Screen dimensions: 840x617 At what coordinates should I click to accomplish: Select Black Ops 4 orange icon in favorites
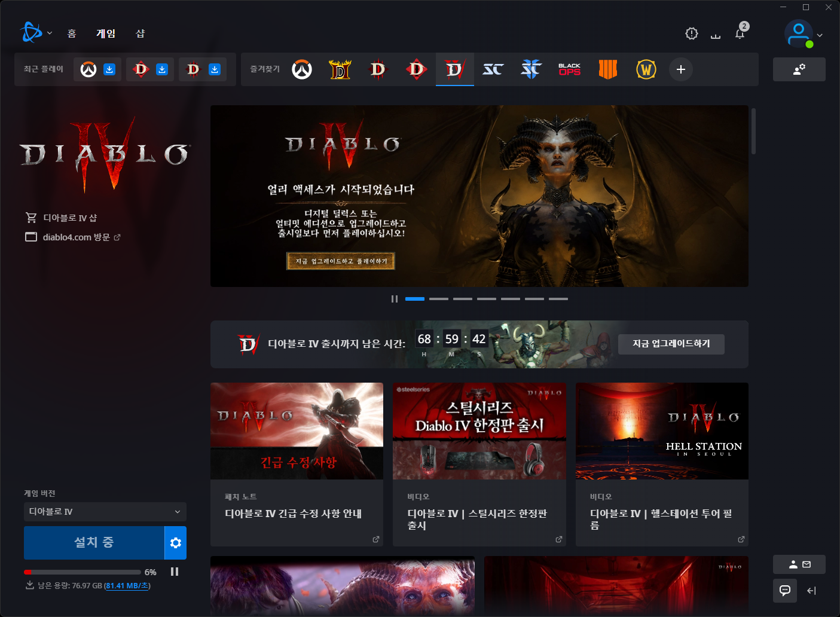(608, 69)
